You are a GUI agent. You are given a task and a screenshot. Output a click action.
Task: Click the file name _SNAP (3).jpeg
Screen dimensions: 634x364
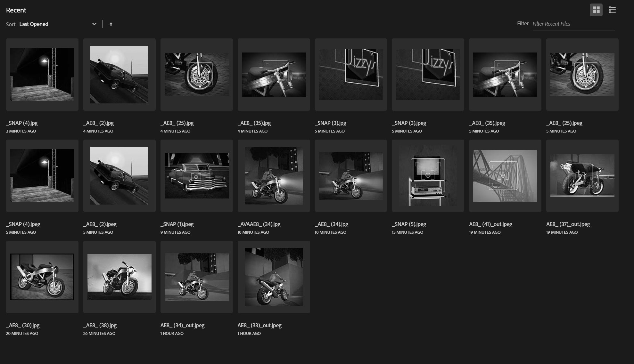pyautogui.click(x=409, y=123)
